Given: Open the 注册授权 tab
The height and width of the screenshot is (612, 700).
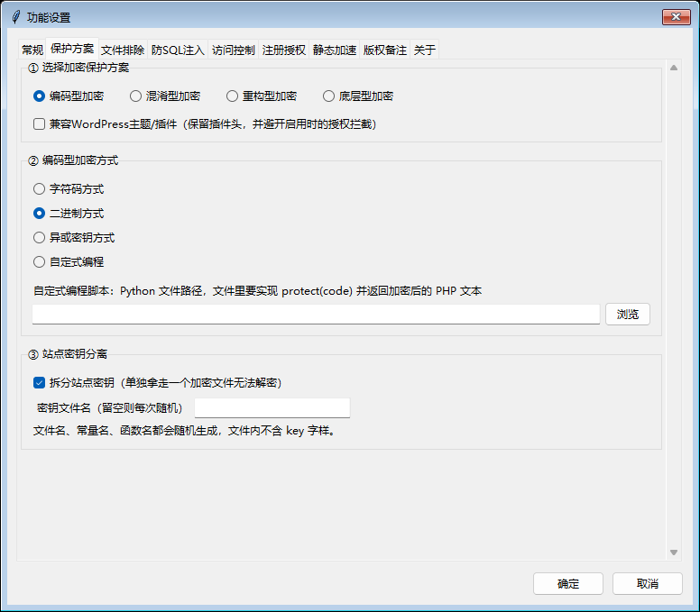Looking at the screenshot, I should 283,50.
